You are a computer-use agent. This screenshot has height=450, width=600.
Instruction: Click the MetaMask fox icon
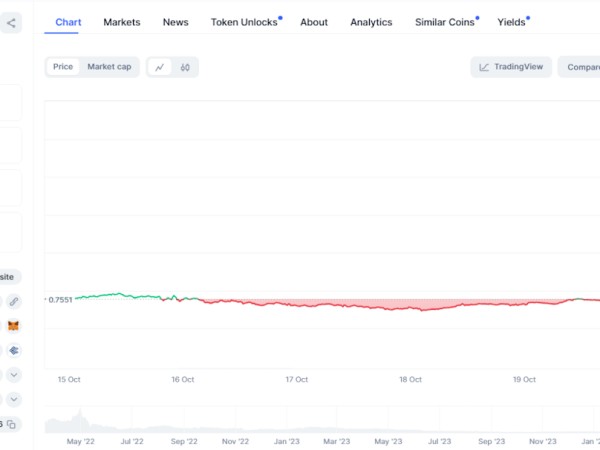tap(13, 326)
